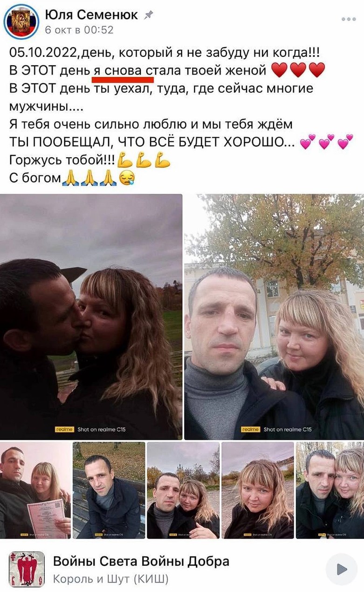Image resolution: width=364 pixels, height=592 pixels.
Task: Click the flexed biceps emojis in the post
Action: pos(144,161)
